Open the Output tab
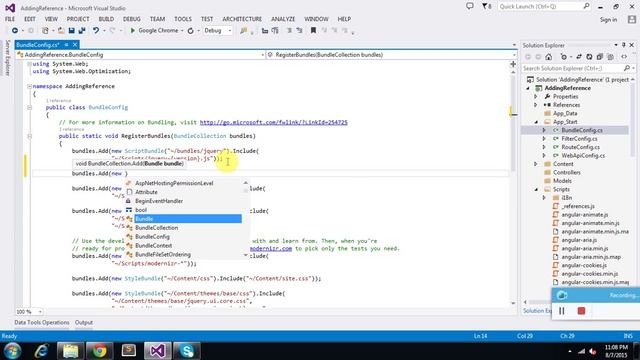 tap(84, 322)
